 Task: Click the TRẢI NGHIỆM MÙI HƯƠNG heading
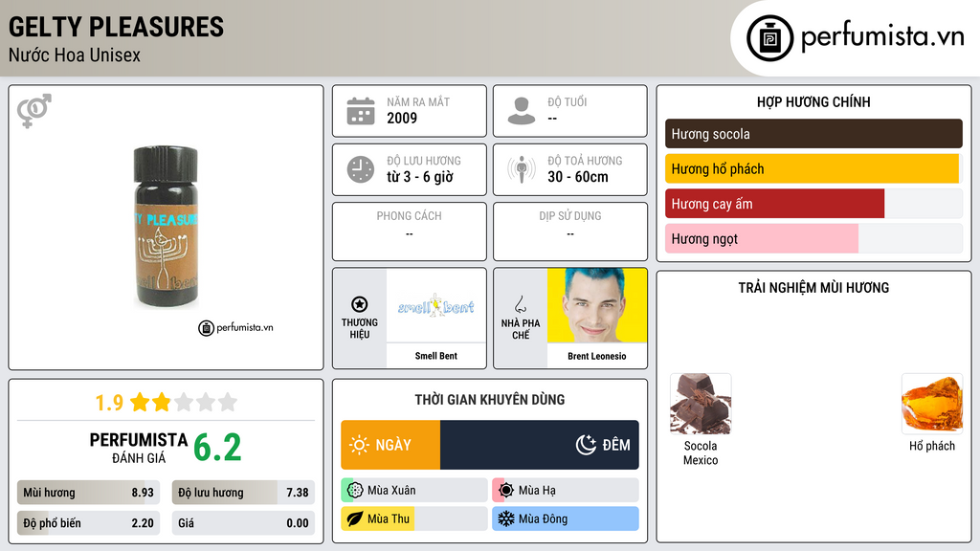[813, 288]
